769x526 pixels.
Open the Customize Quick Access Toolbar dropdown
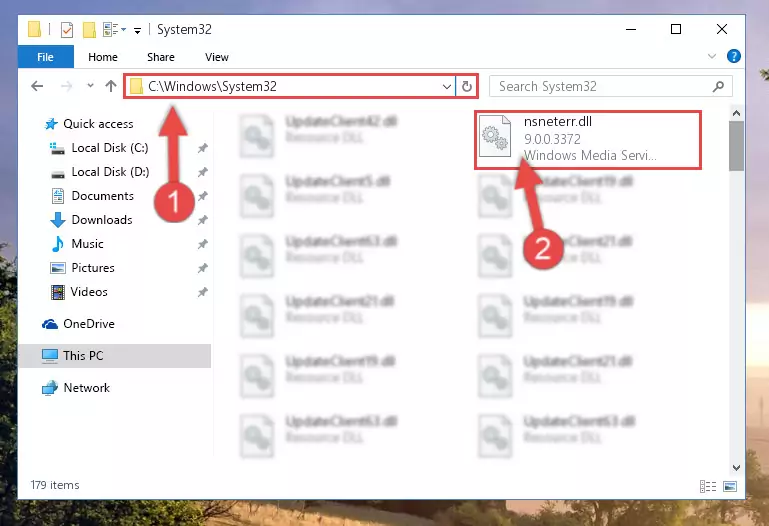point(137,30)
